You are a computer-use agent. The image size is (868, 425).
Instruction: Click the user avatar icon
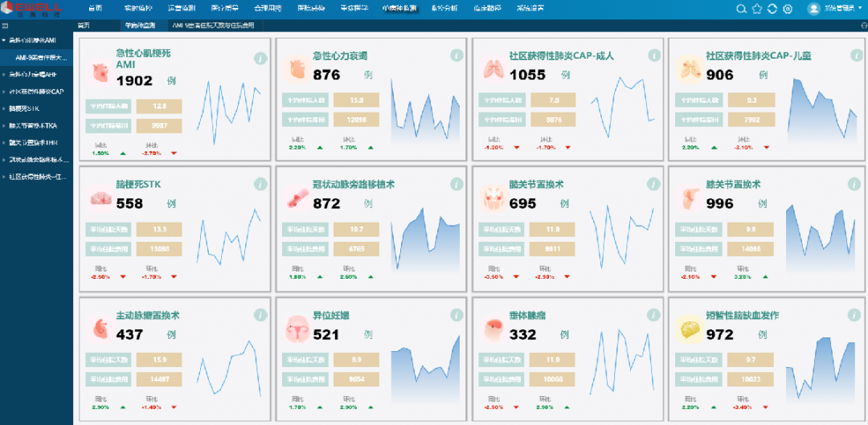pyautogui.click(x=813, y=9)
